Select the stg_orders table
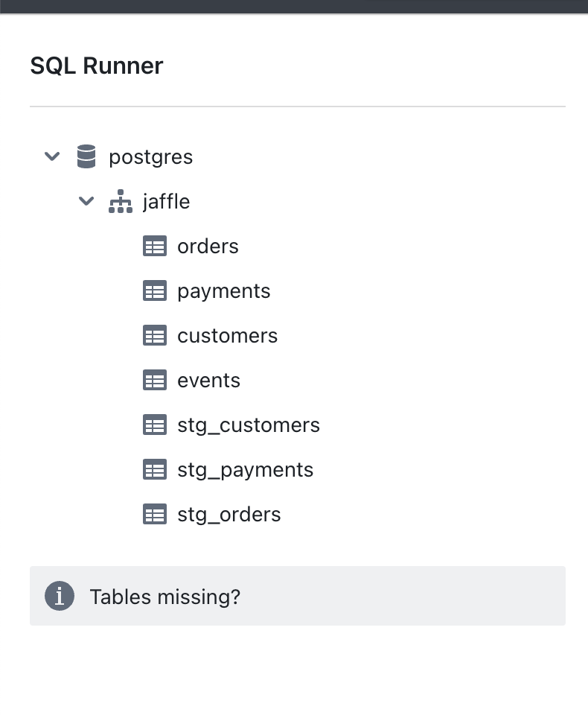588x715 pixels. [x=229, y=514]
